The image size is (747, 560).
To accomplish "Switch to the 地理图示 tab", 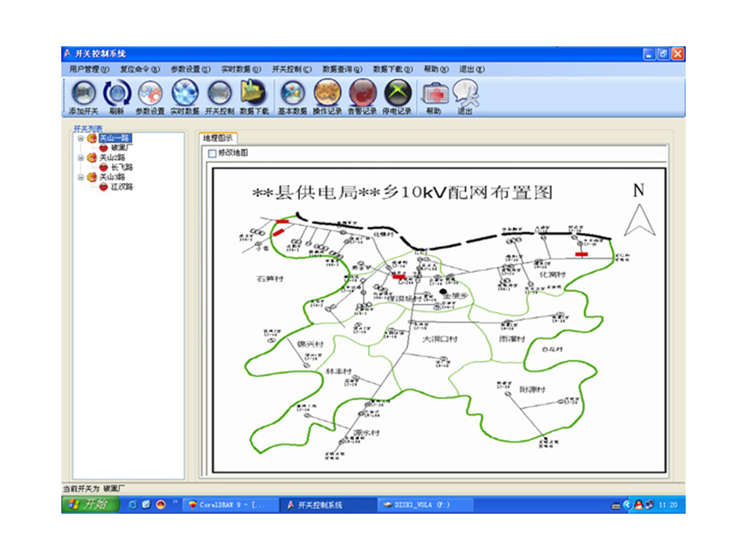I will [218, 138].
